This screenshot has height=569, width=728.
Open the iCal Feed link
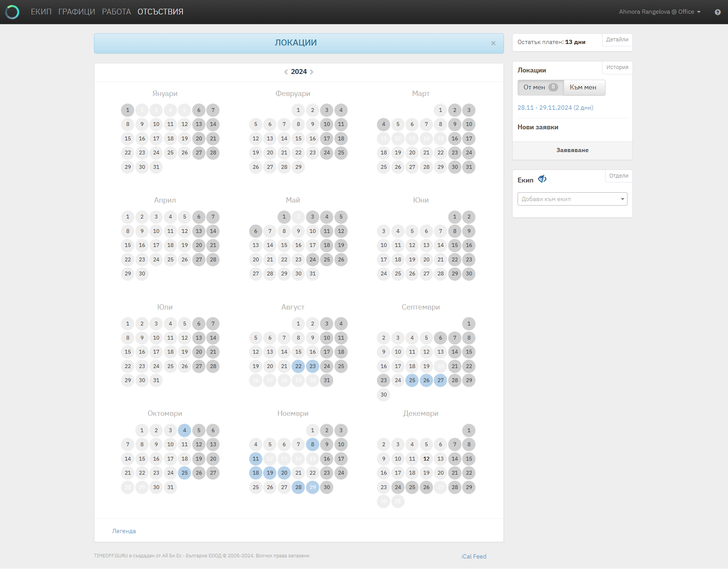[474, 556]
